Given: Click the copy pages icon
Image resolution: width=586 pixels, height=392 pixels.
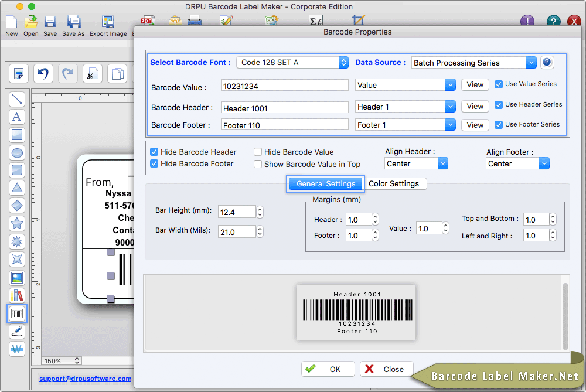Looking at the screenshot, I should 117,73.
